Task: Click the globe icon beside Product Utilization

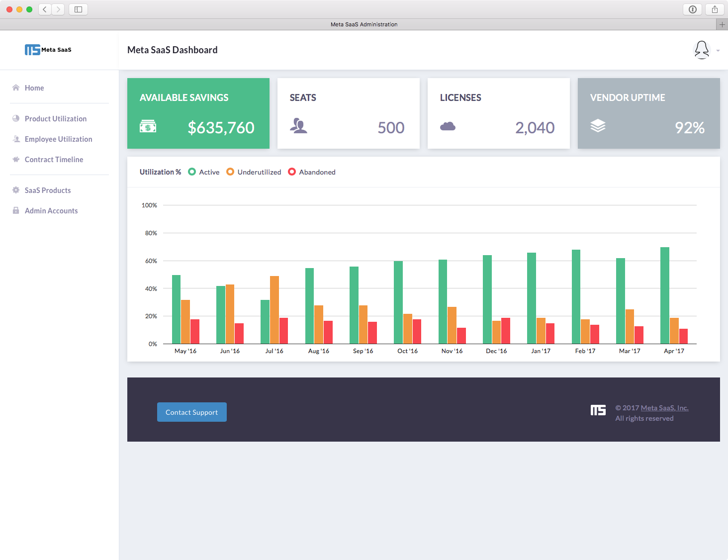Action: (x=16, y=118)
